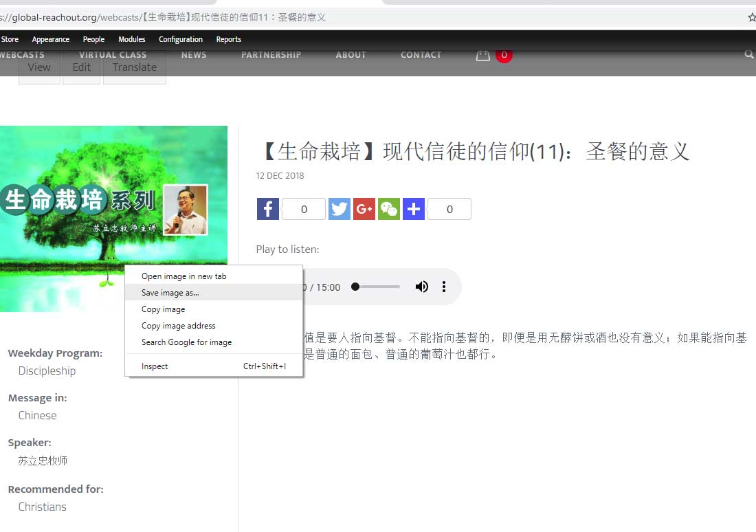The image size is (756, 532).
Task: Click the Recommended for label
Action: [x=56, y=489]
